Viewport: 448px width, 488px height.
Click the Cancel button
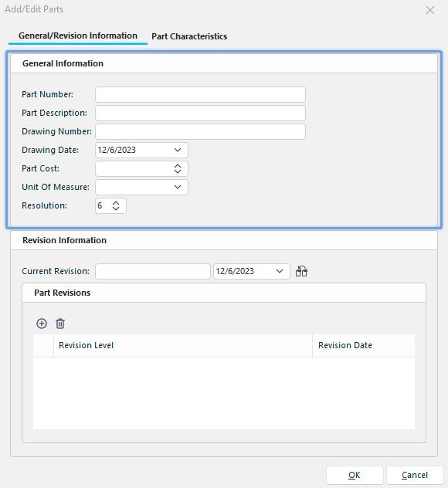click(x=415, y=475)
